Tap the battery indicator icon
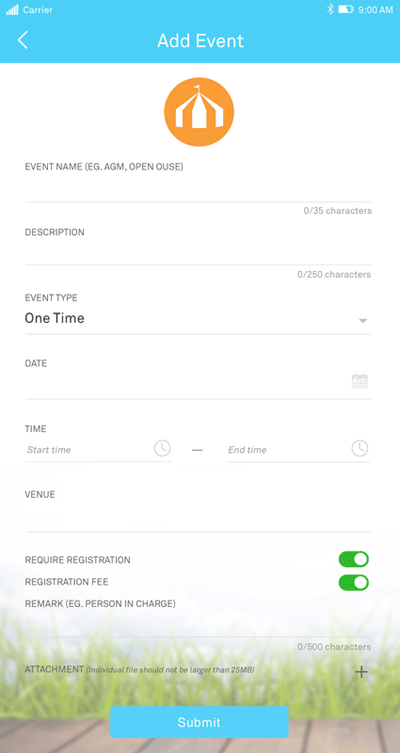Screen dimensions: 400x753 tap(346, 10)
